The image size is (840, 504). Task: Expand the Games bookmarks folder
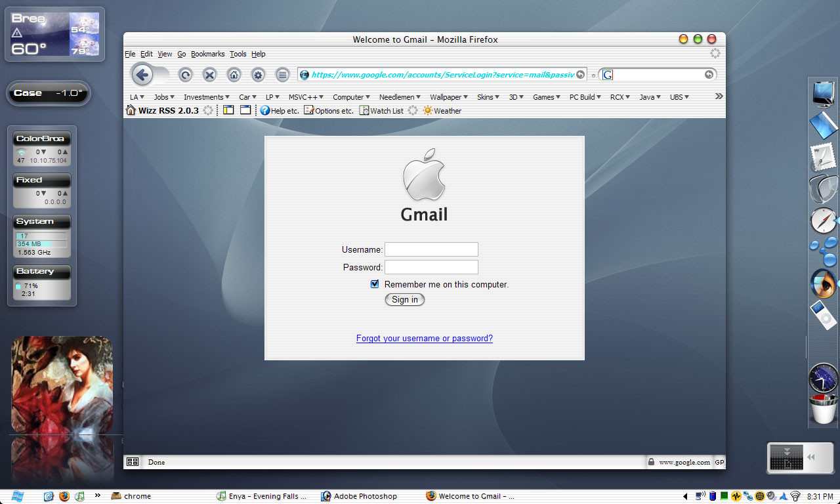(547, 97)
